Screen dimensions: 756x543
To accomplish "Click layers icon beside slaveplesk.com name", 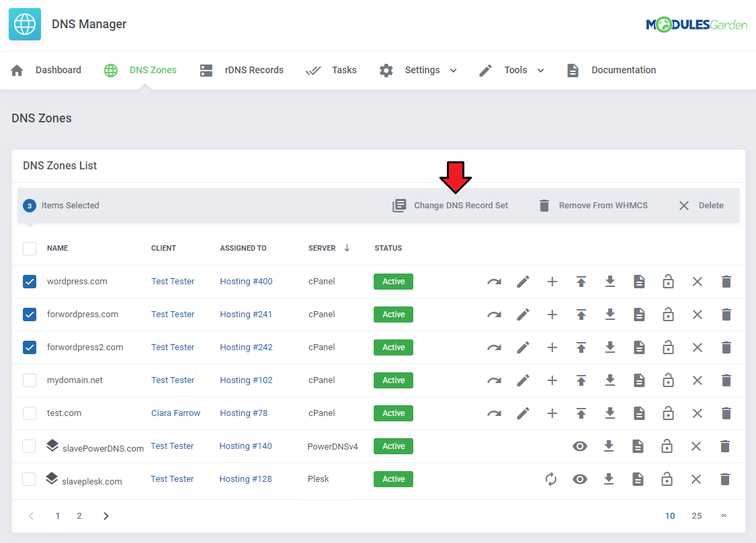I will (52, 478).
